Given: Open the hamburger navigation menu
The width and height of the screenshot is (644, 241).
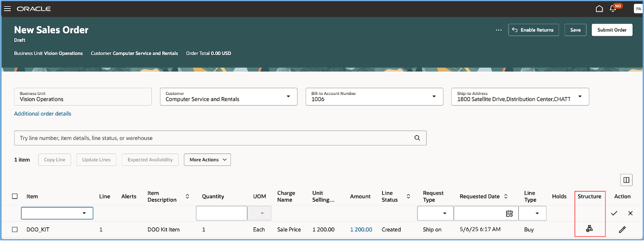Looking at the screenshot, I should [x=8, y=9].
